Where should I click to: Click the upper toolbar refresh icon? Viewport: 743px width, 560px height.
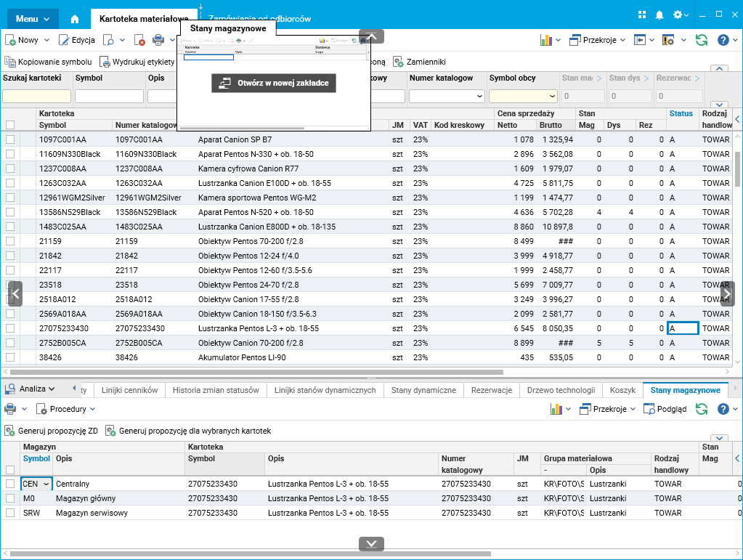701,40
